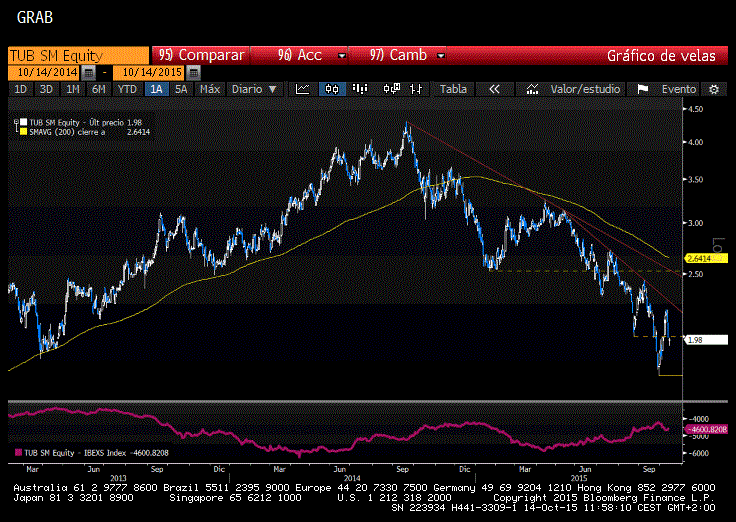Open calendar picker beside end date 10/14/2015
This screenshot has height=522, width=736.
point(193,73)
